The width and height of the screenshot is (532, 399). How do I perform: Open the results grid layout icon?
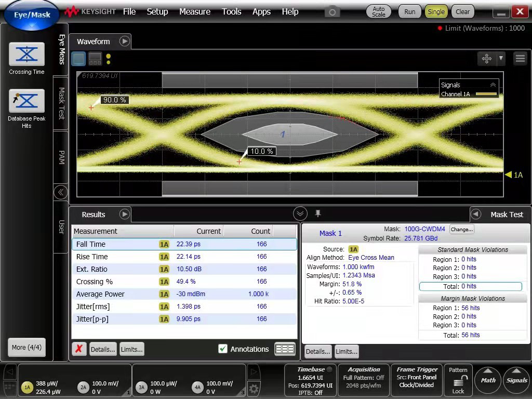[285, 349]
